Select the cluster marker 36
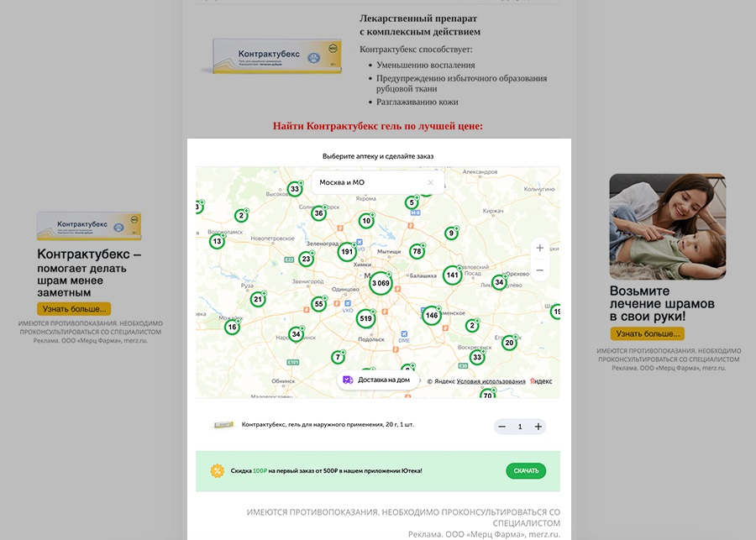The image size is (756, 540). [318, 213]
